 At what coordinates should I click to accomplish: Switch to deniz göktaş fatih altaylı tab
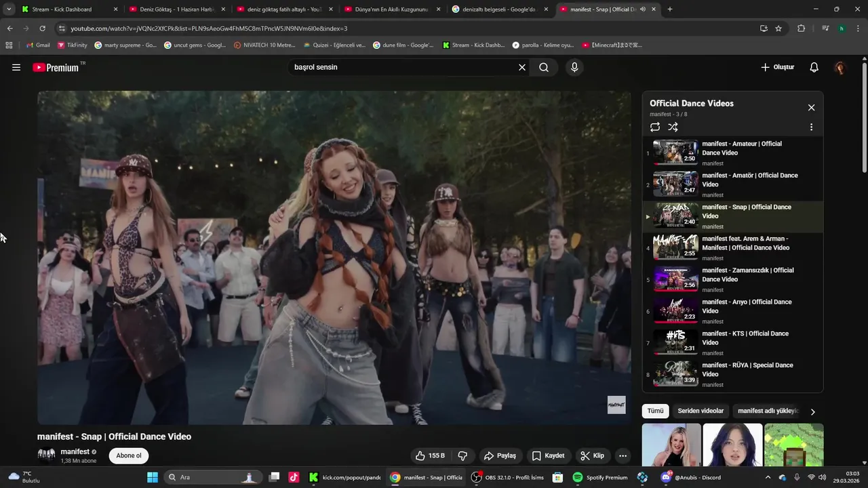(284, 9)
